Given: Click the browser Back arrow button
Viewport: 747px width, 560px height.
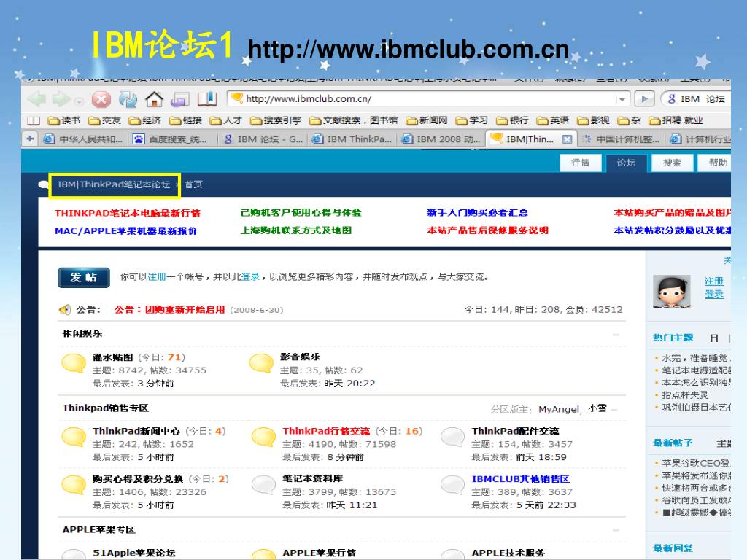Looking at the screenshot, I should (x=36, y=99).
